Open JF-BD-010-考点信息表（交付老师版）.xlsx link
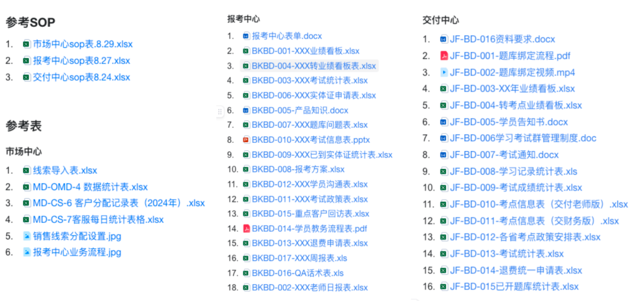 point(539,204)
